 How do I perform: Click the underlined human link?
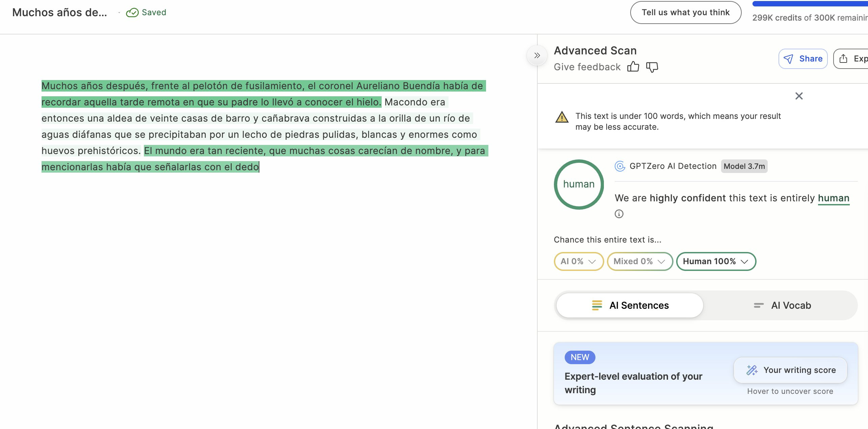[x=833, y=198]
